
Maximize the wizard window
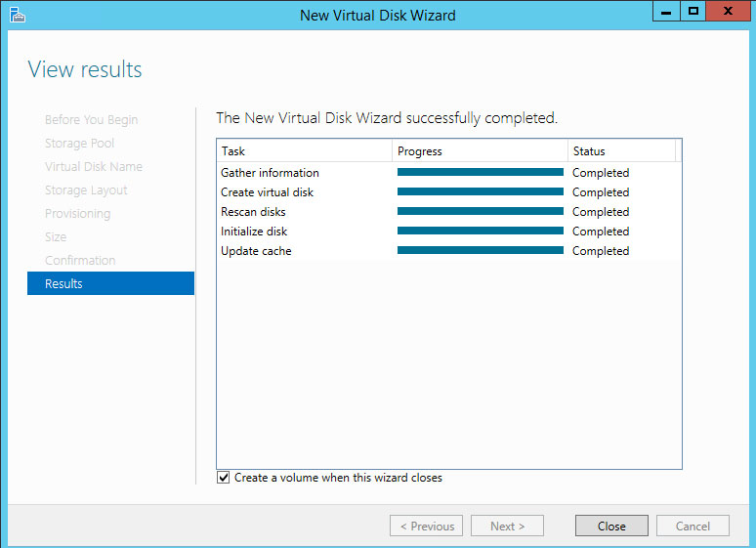click(693, 12)
